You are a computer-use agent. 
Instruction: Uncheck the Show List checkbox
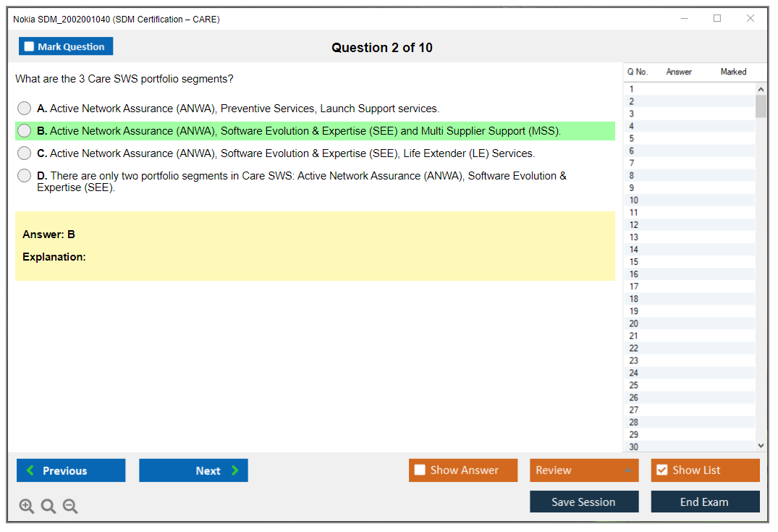pyautogui.click(x=661, y=470)
